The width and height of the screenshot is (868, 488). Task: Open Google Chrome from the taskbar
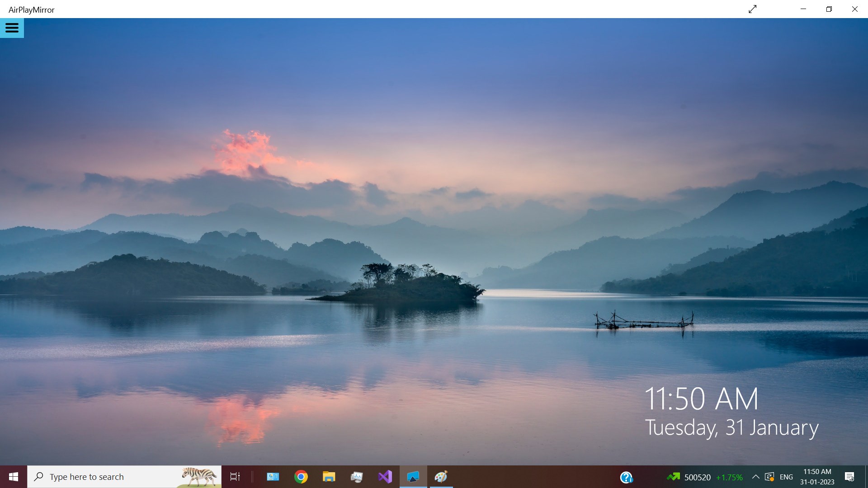301,477
